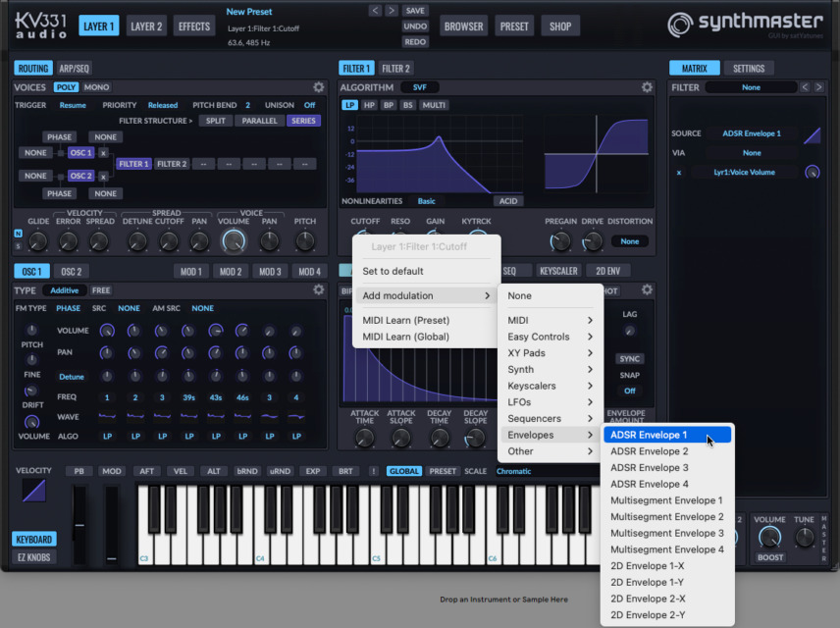Switch voices to POLY mode

[66, 87]
